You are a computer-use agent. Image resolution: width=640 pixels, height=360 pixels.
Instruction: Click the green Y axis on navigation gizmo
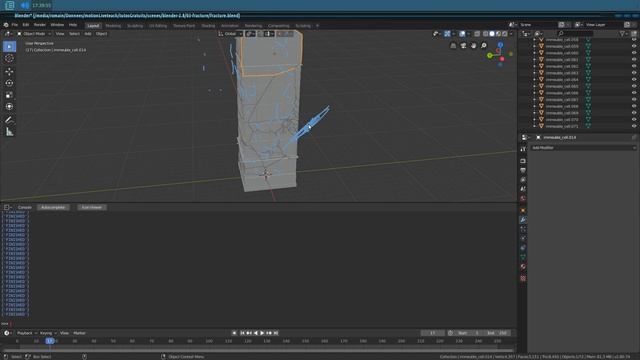490,56
